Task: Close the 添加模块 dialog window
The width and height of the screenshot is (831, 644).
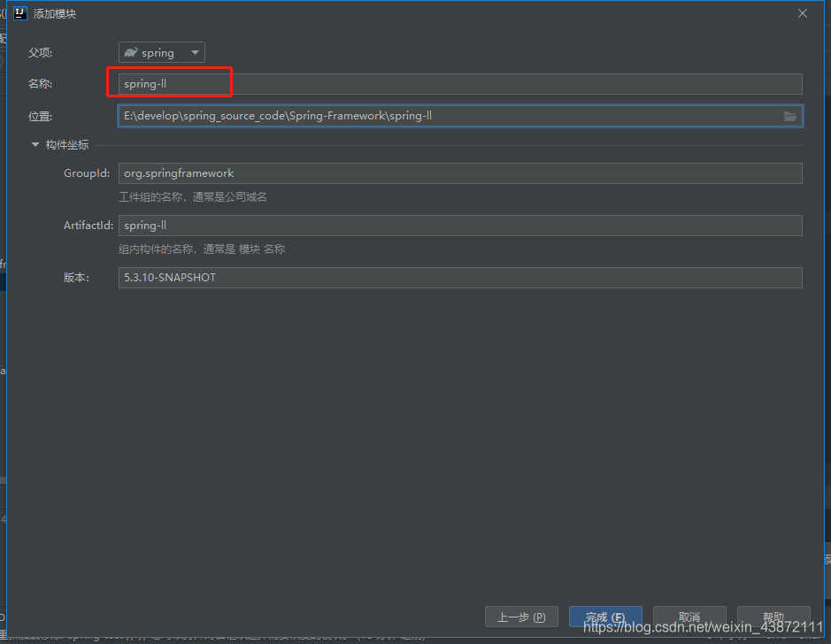Action: click(x=803, y=13)
